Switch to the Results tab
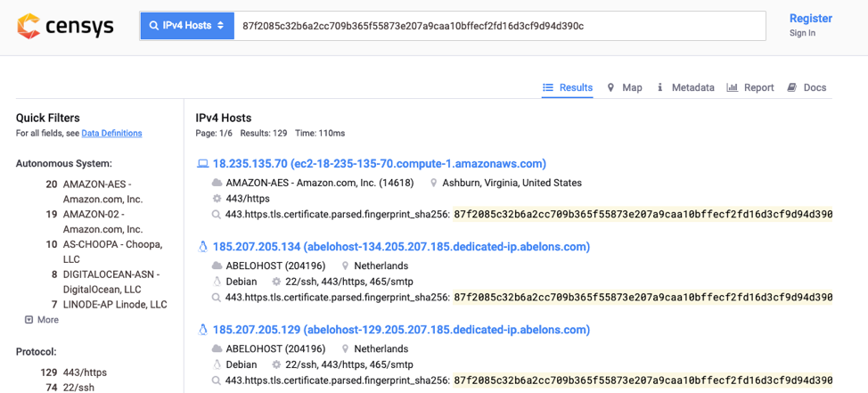The image size is (868, 393). [568, 87]
